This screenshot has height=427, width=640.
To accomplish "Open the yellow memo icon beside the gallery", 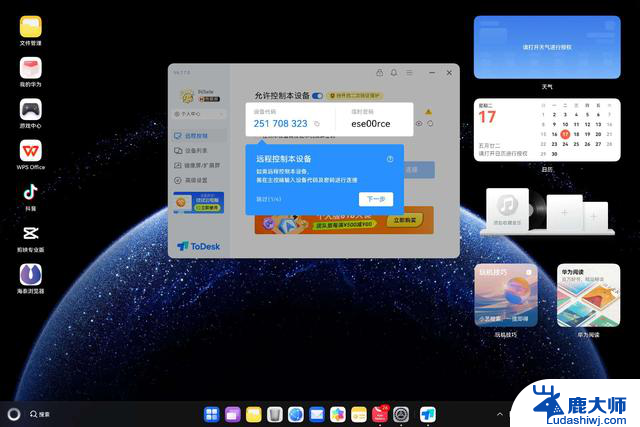I will click(359, 415).
